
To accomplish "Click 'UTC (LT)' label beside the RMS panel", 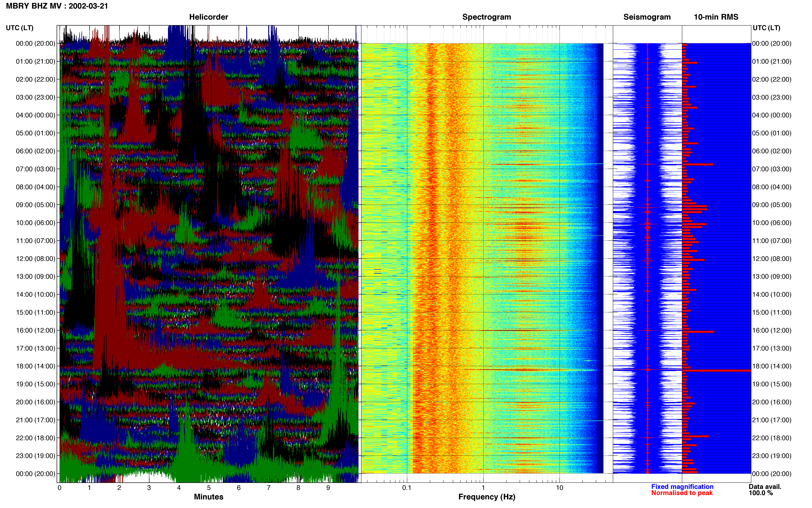I will pos(766,28).
